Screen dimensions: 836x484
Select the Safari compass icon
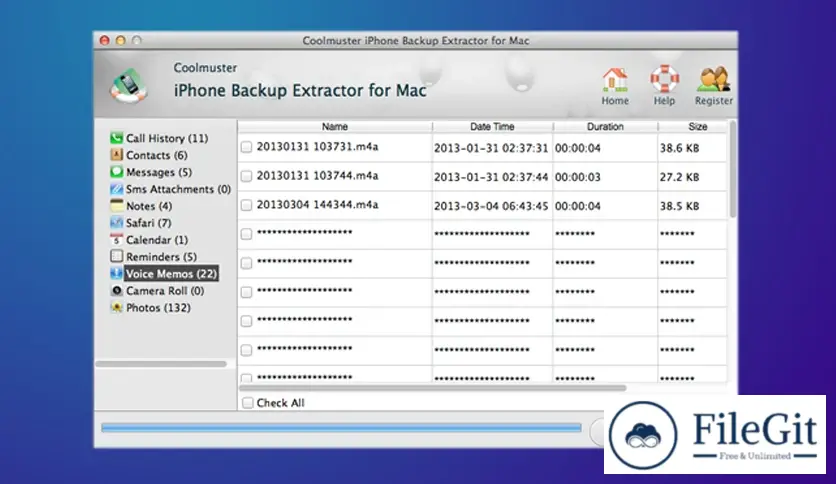(117, 223)
